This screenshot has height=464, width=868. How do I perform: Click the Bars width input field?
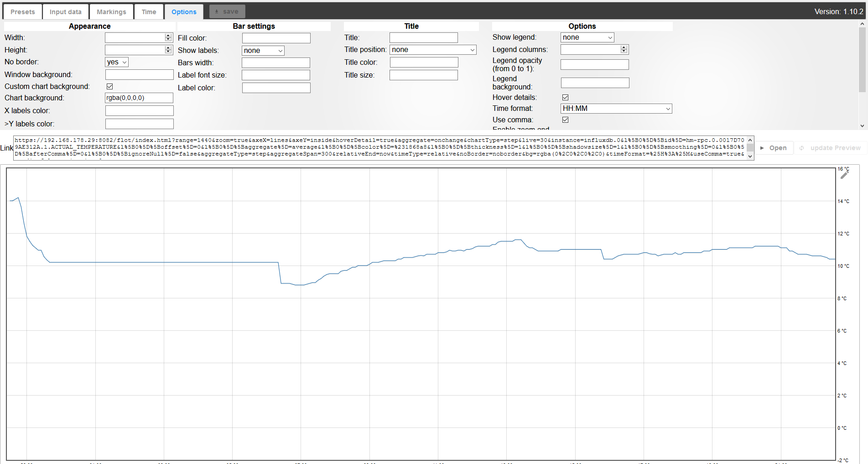pos(276,63)
